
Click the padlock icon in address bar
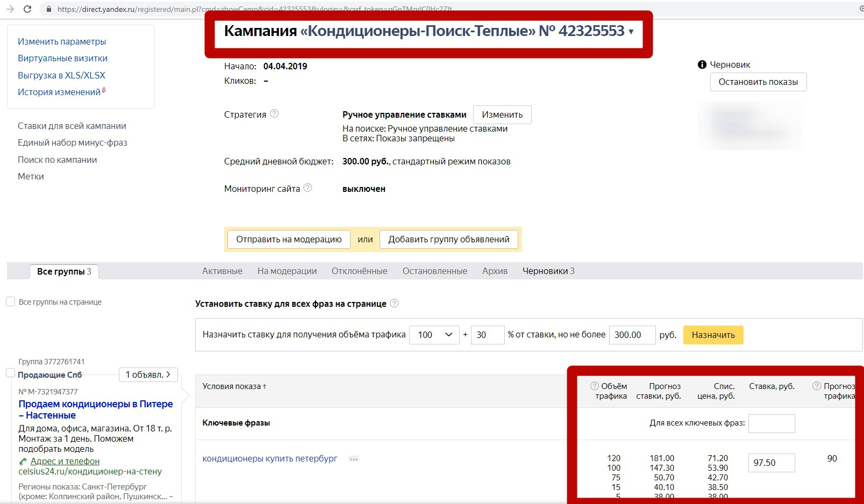49,9
